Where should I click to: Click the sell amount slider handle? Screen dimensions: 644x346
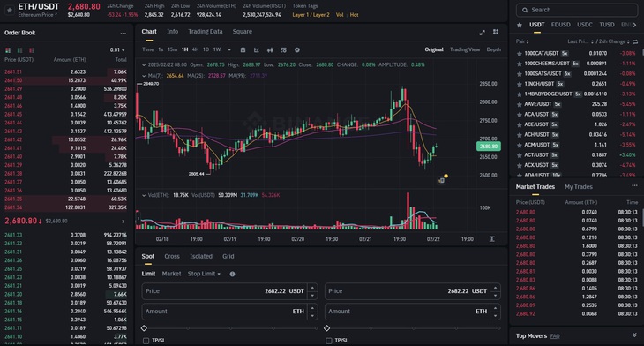click(x=327, y=328)
